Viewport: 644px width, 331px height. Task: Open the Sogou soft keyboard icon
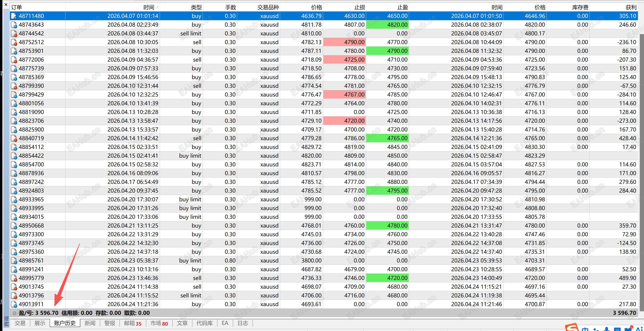click(617, 329)
